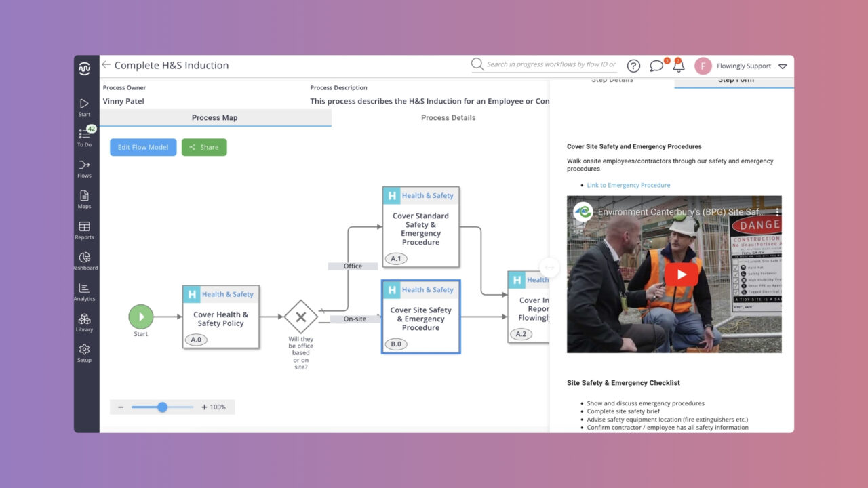The width and height of the screenshot is (868, 488).
Task: Click the help question mark icon
Action: [x=633, y=66]
